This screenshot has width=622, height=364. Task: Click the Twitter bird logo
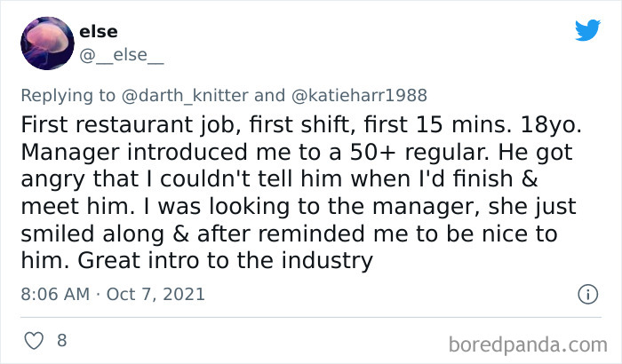[x=587, y=30]
